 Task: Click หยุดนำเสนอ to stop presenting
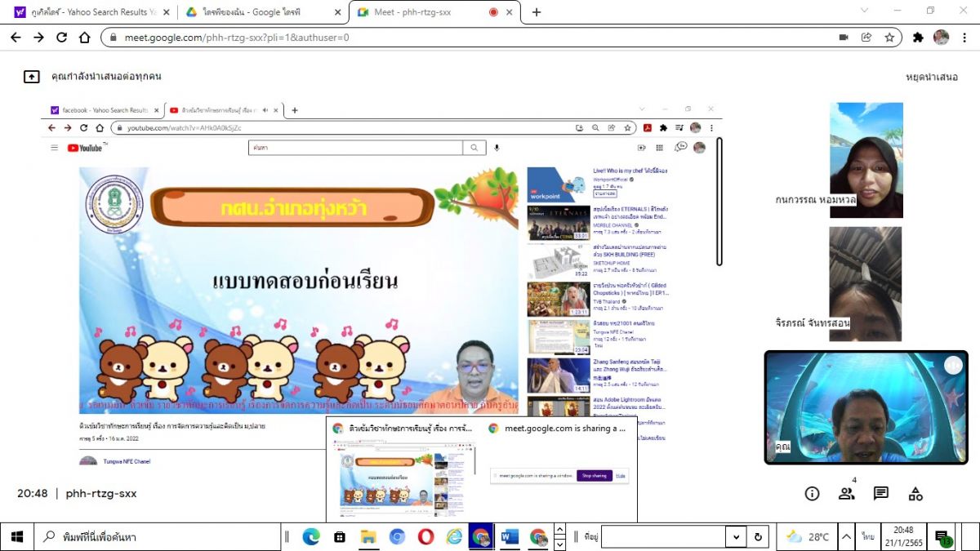click(932, 77)
